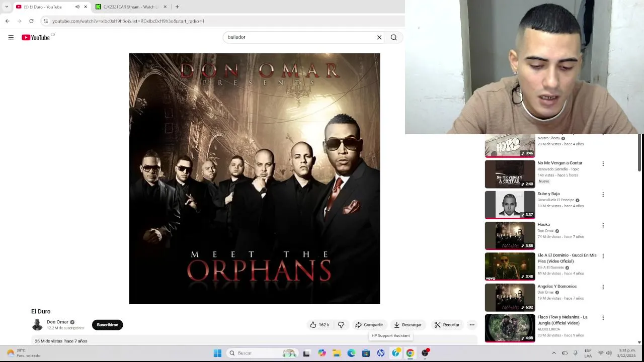Open the Don Omar channel name link
The width and height of the screenshot is (644, 362).
pyautogui.click(x=57, y=322)
